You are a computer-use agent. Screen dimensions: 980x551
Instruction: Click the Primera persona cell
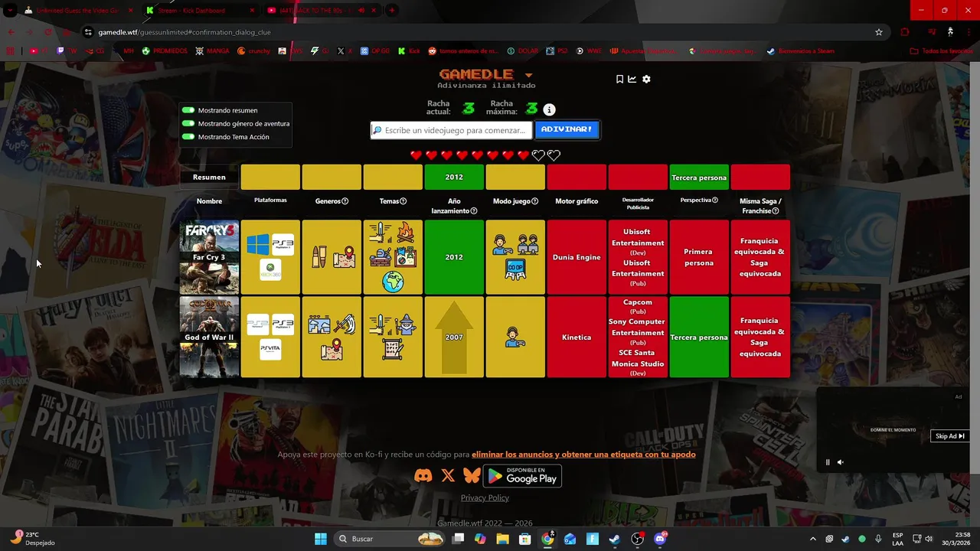point(699,257)
